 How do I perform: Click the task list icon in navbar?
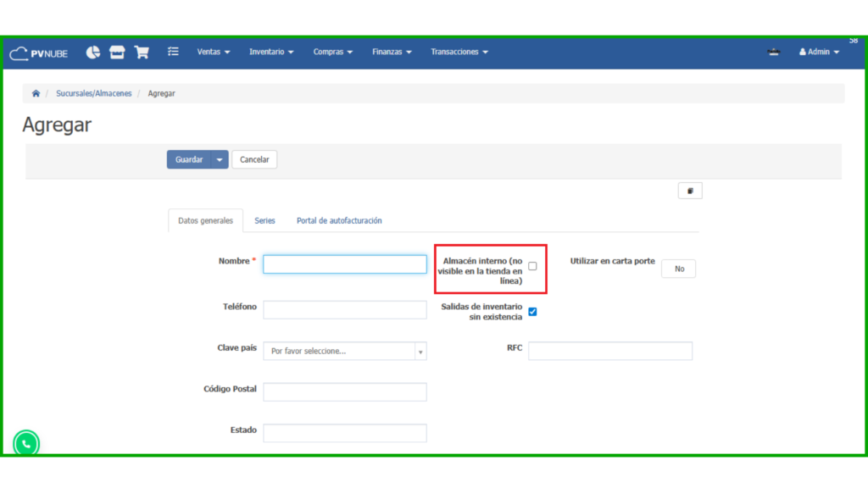click(x=173, y=52)
